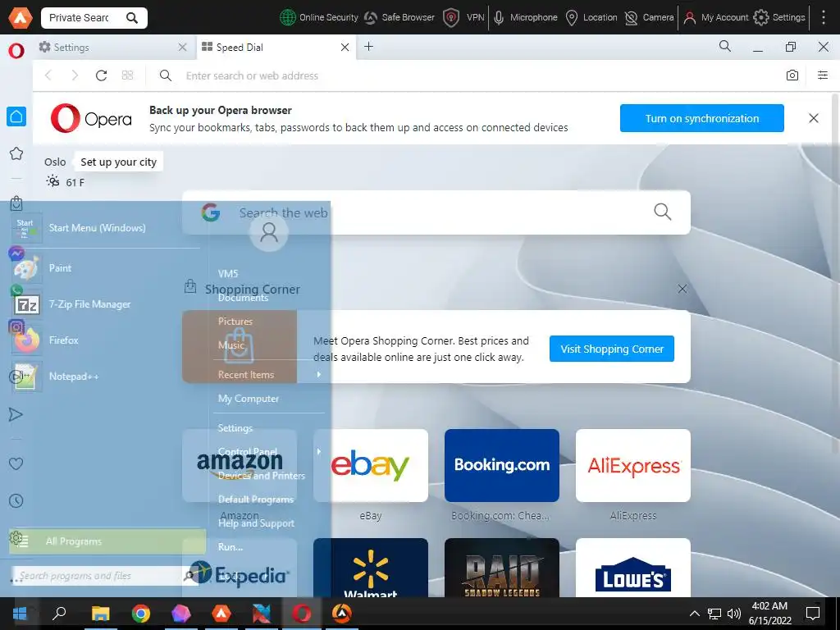The height and width of the screenshot is (630, 840).
Task: Dismiss the Opera backup banner
Action: point(813,118)
